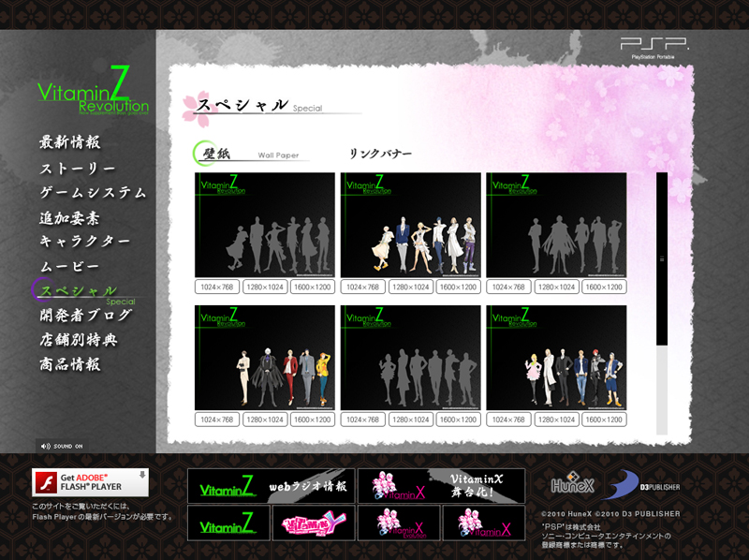Open the HuneX logo link
749x560 pixels.
(x=572, y=484)
